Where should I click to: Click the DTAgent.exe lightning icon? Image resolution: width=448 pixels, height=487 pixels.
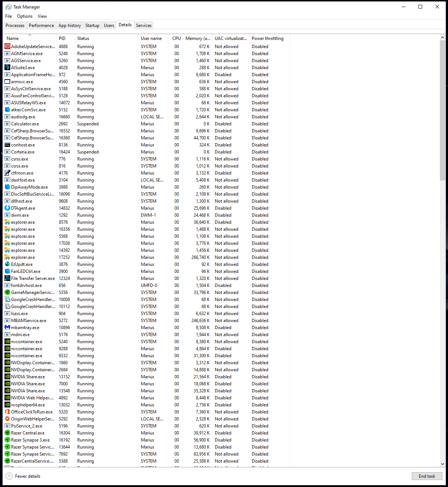point(7,208)
